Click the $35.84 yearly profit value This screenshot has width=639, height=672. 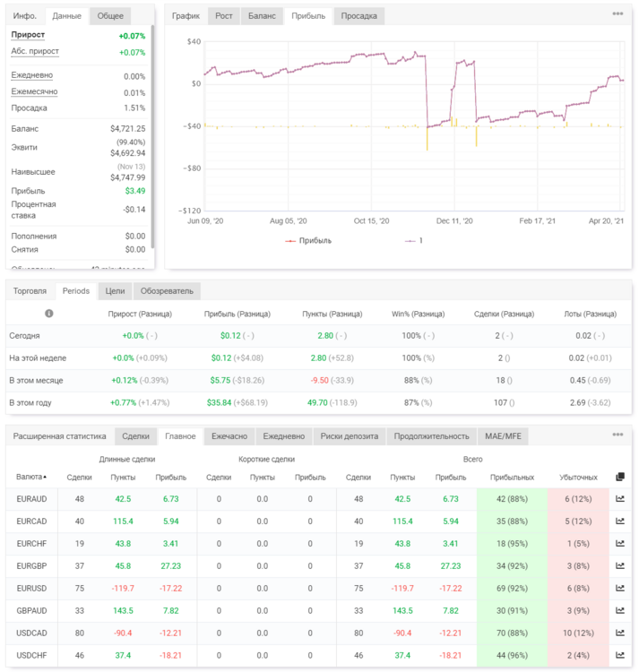coord(219,402)
